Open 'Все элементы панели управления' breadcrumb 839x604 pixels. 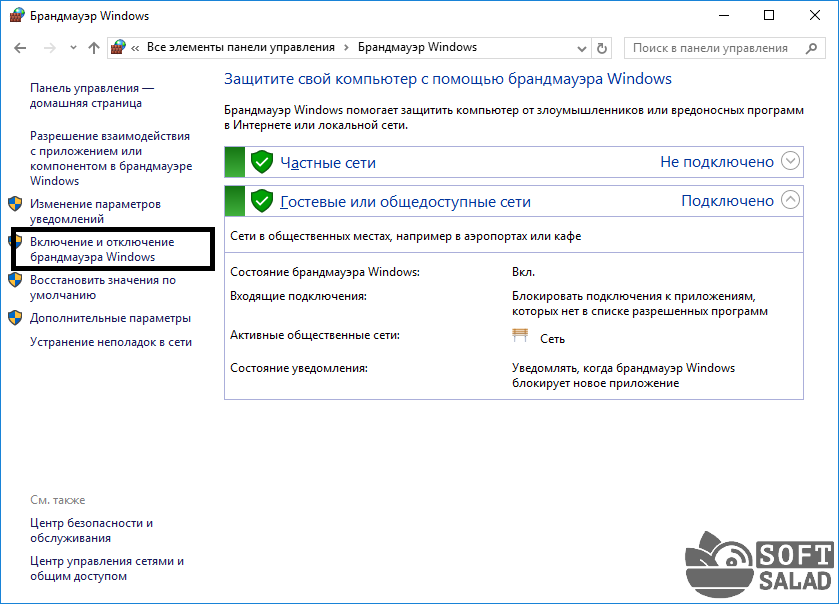tap(241, 47)
